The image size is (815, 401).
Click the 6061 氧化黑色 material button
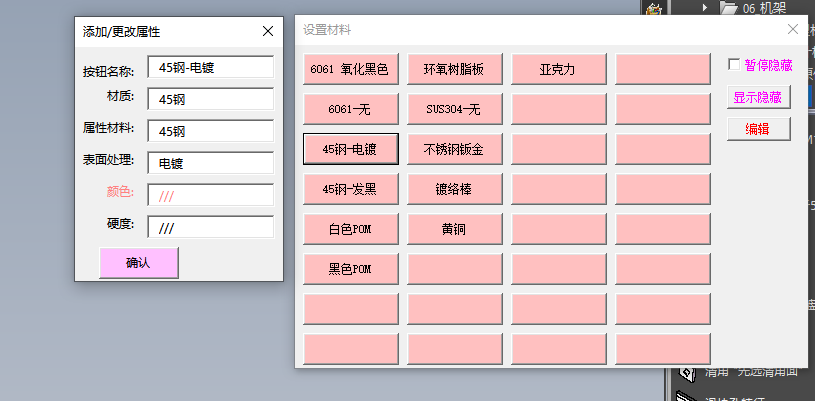click(351, 69)
